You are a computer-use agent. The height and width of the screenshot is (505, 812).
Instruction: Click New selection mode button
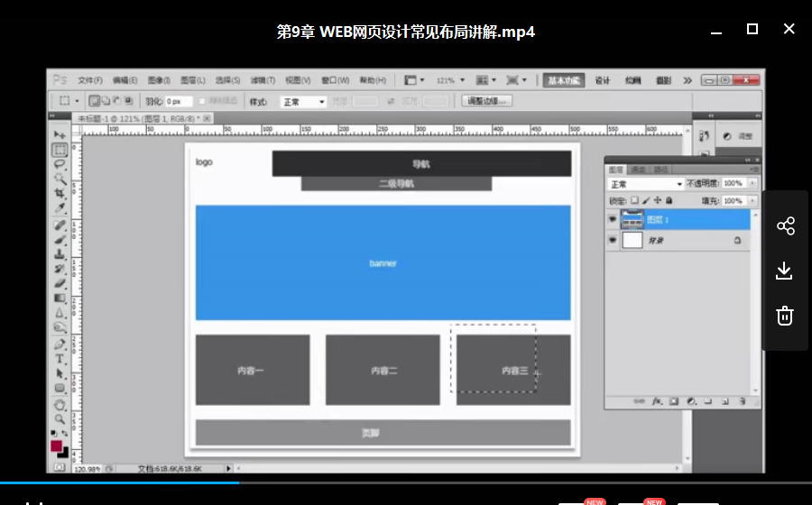94,101
